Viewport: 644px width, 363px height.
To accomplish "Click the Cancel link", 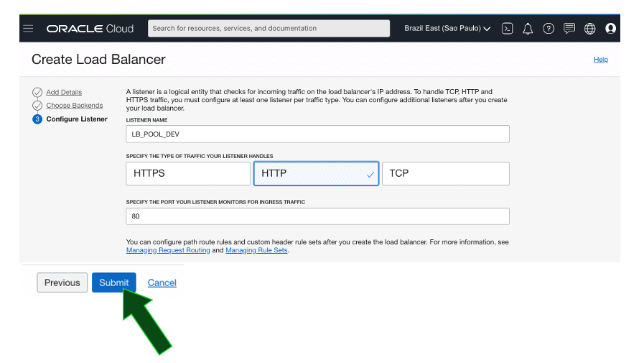I will tap(162, 282).
